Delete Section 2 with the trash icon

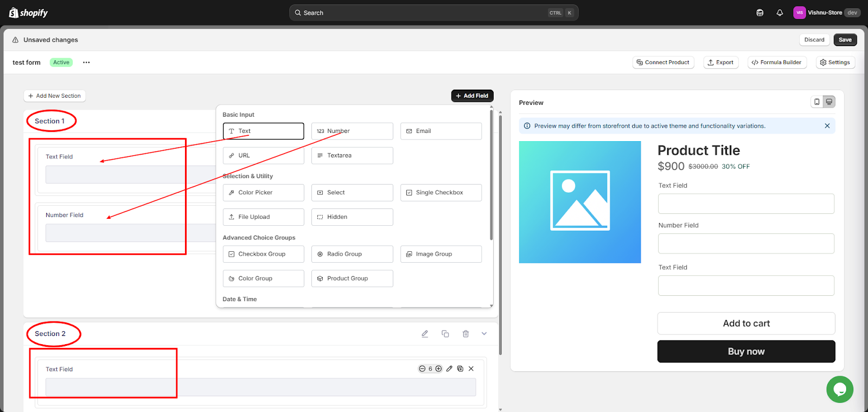[465, 334]
